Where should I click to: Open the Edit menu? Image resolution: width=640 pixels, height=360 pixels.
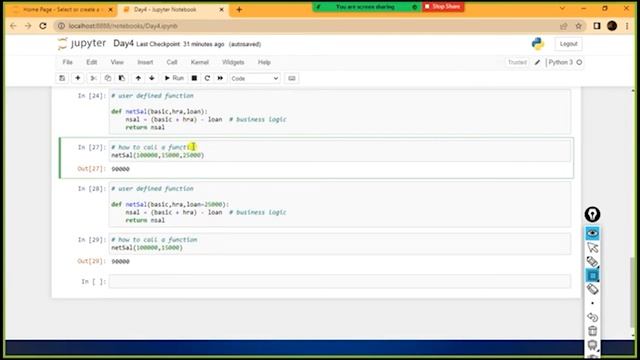point(91,62)
